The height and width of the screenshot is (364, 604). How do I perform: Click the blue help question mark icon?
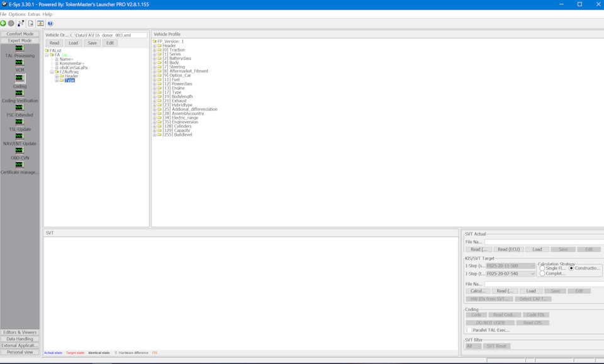coord(50,23)
